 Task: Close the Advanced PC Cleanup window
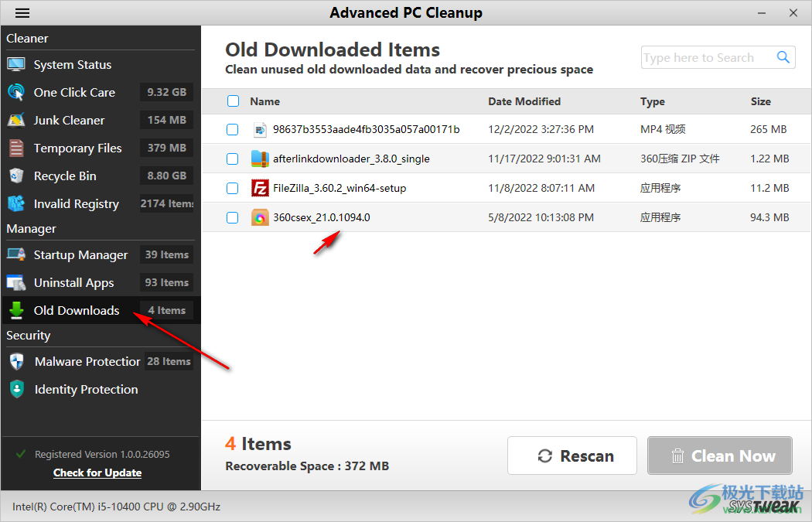point(793,13)
